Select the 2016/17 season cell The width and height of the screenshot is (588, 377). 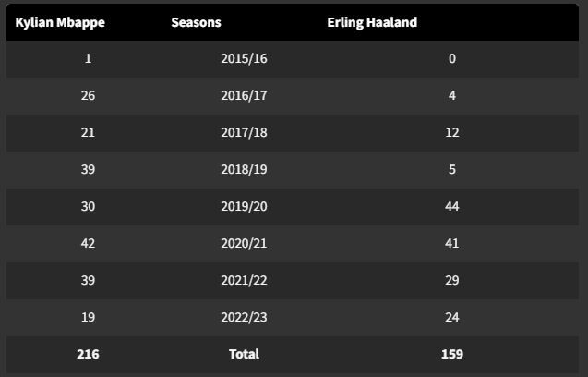[244, 95]
